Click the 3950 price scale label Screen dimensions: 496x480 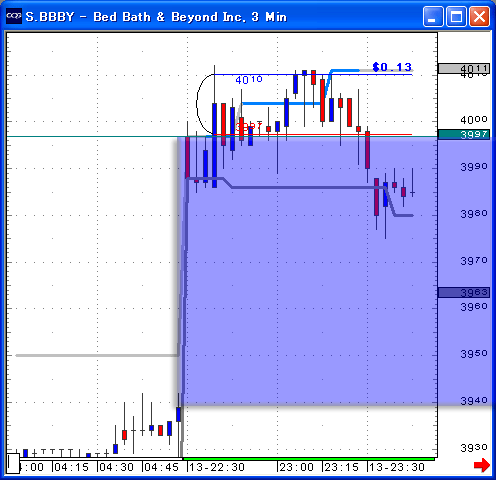[474, 353]
